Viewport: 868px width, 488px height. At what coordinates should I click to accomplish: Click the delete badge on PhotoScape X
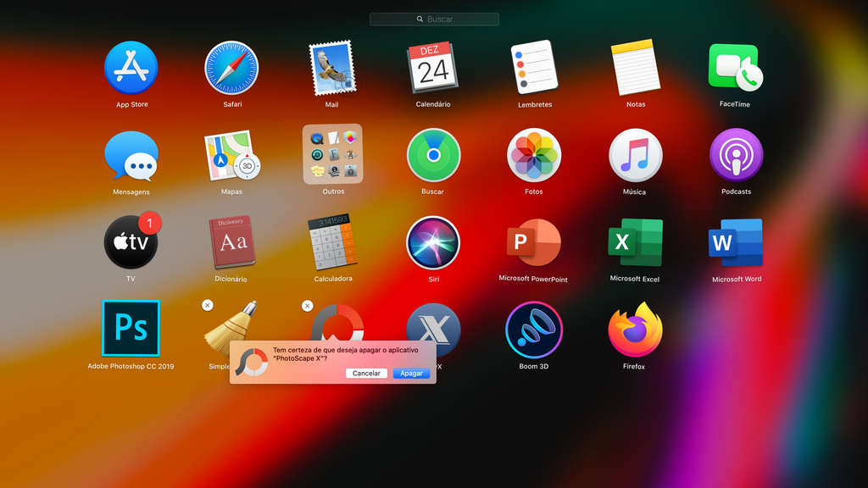point(308,305)
